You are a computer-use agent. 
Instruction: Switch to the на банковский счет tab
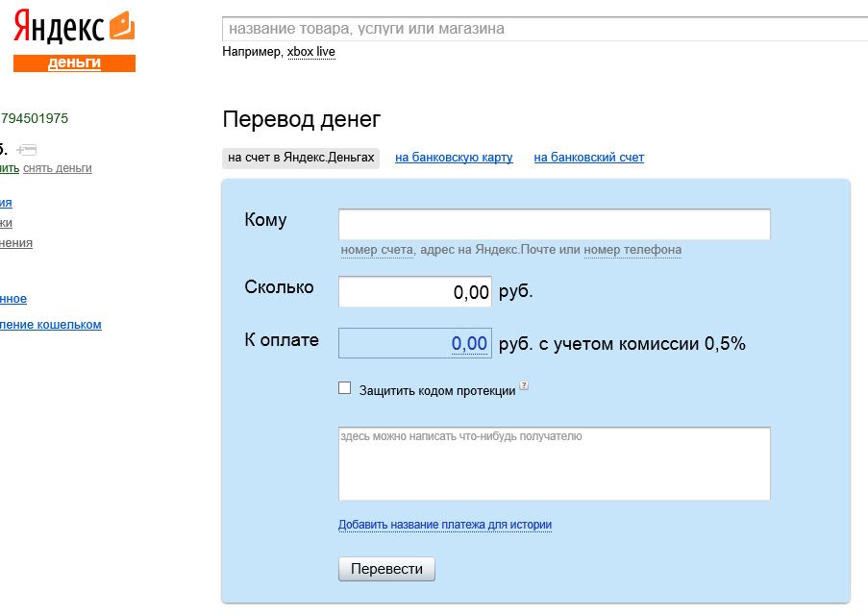(589, 158)
